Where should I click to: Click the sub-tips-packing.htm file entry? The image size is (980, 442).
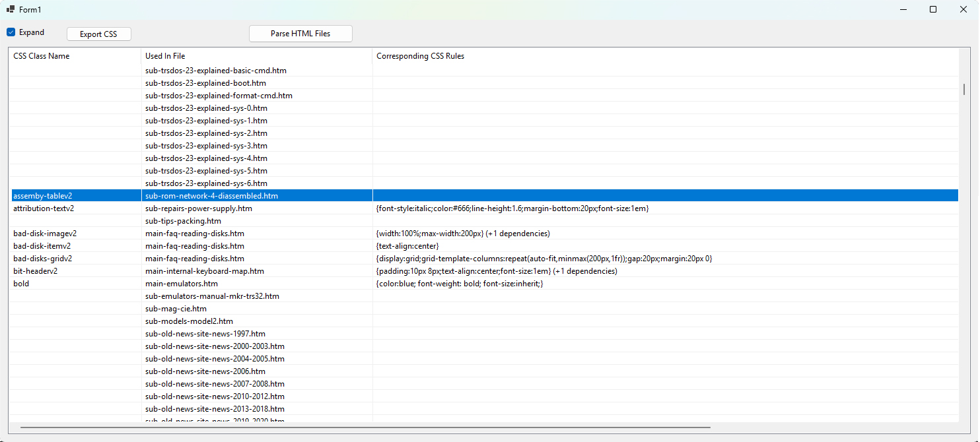[183, 221]
